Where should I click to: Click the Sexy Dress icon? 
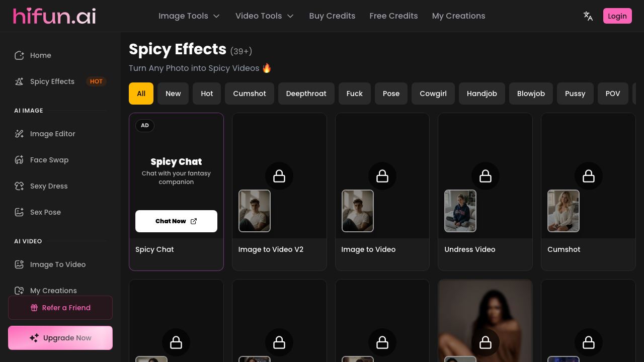pyautogui.click(x=19, y=186)
